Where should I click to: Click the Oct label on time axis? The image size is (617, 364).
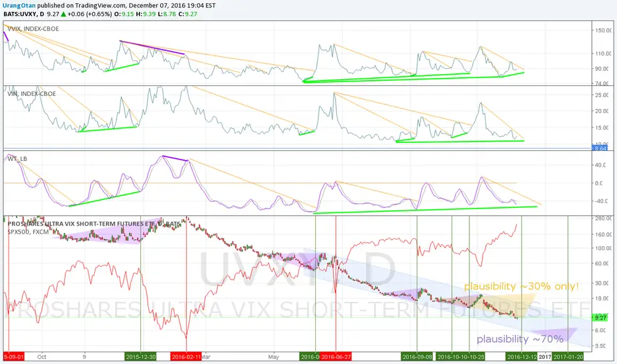42,357
